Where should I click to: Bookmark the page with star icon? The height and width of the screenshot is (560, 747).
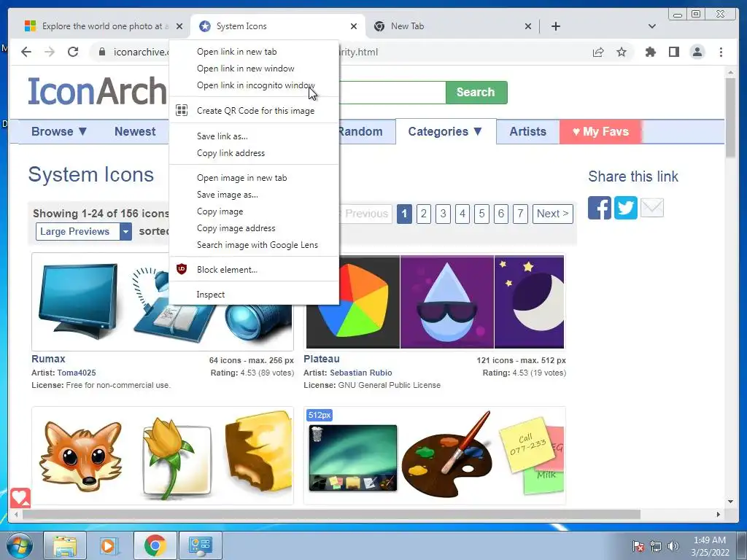[x=622, y=52]
